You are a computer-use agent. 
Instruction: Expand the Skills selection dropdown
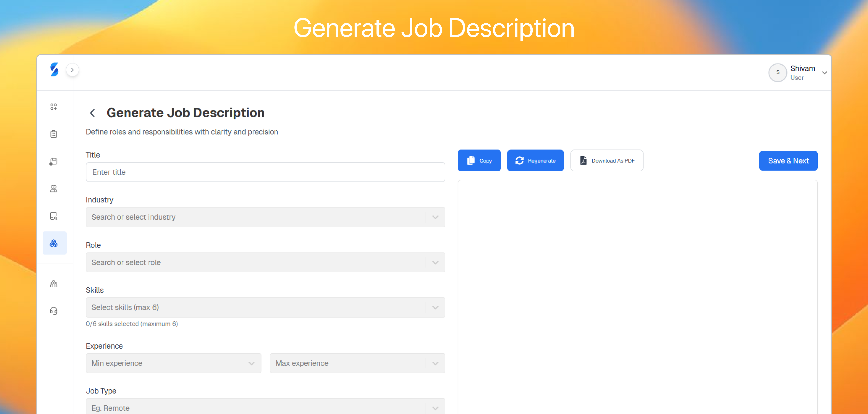pos(265,307)
